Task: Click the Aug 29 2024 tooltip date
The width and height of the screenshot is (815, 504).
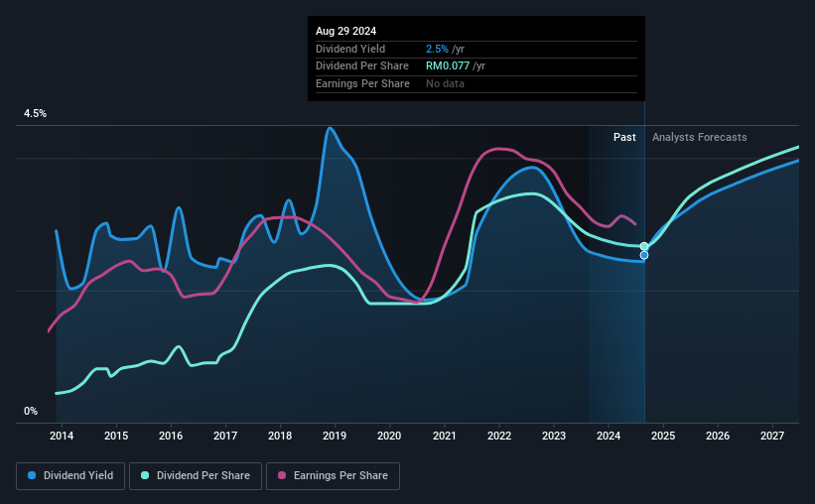Action: tap(345, 31)
